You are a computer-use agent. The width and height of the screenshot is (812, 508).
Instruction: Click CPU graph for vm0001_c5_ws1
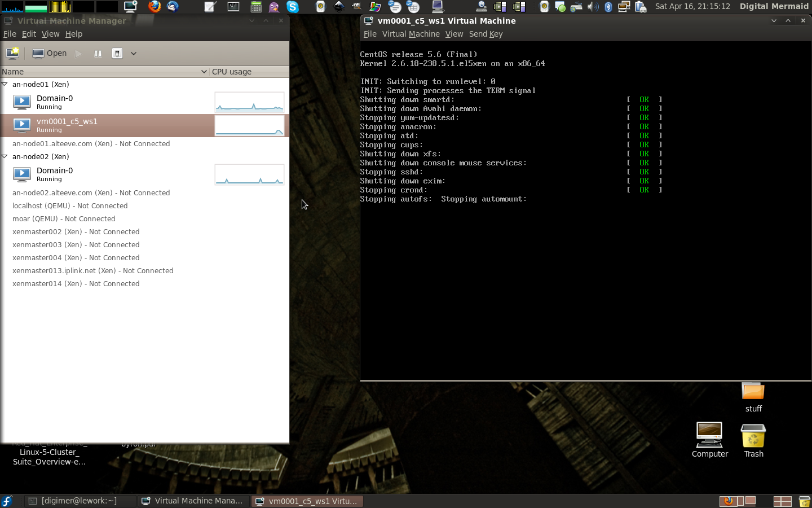[x=249, y=125]
